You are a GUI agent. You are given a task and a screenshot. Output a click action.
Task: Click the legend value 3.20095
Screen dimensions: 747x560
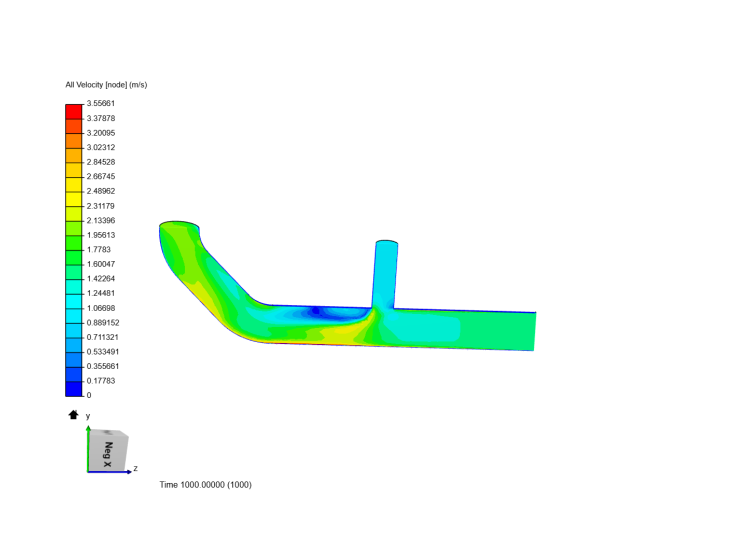[x=101, y=133]
